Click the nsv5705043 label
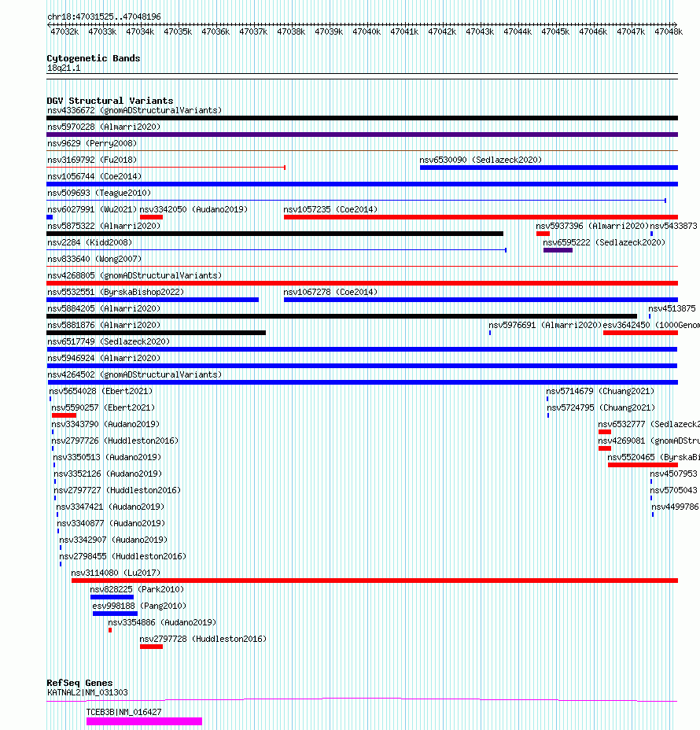The height and width of the screenshot is (730, 700). [x=674, y=490]
